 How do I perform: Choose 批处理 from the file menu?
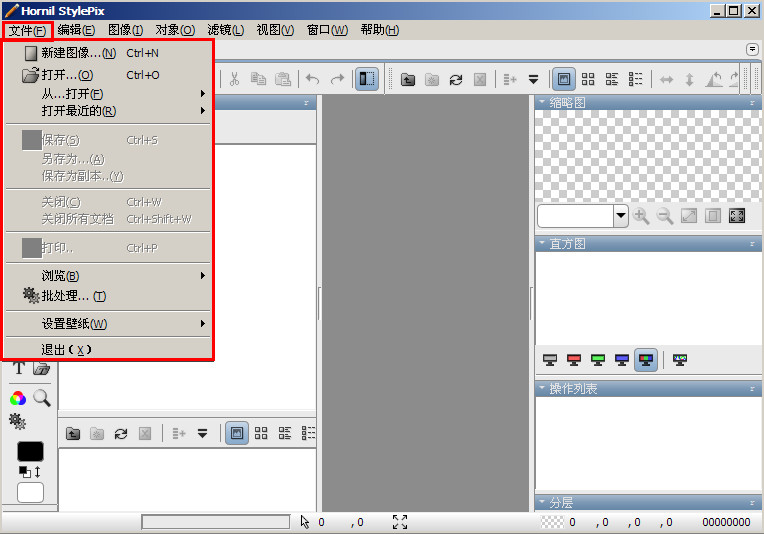pos(108,296)
